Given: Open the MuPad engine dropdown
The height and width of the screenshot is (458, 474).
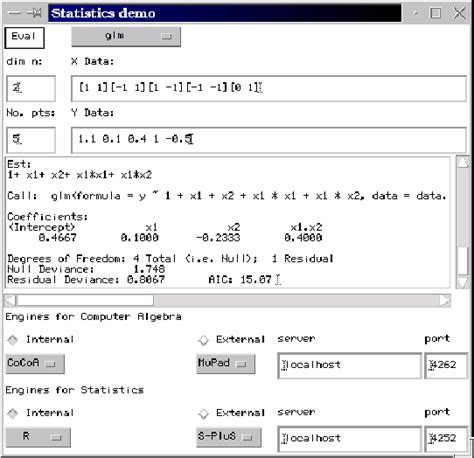Looking at the screenshot, I should (x=226, y=363).
